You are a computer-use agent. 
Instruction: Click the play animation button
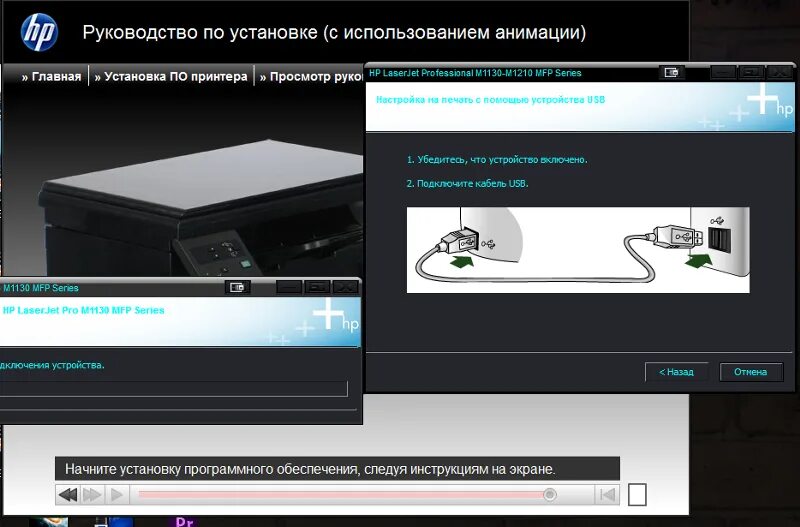[117, 494]
